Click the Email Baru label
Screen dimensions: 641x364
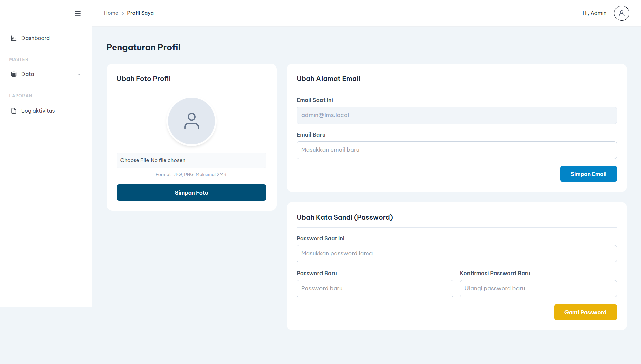(x=311, y=135)
